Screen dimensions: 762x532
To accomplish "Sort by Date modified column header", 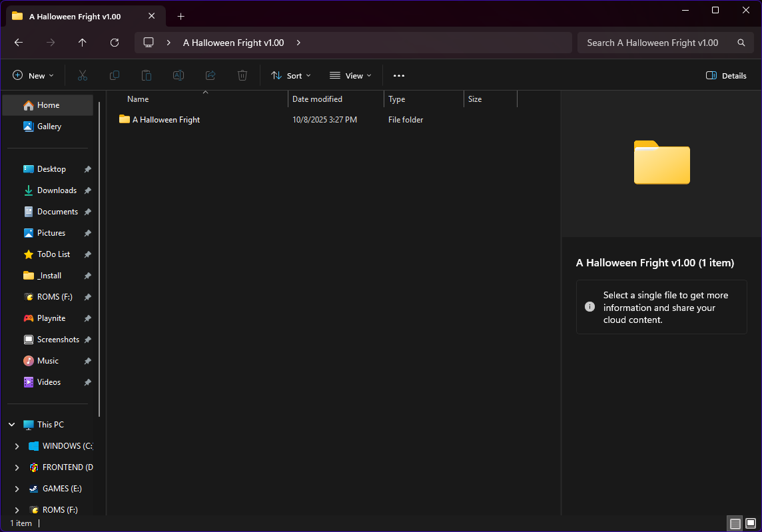I will [x=317, y=99].
